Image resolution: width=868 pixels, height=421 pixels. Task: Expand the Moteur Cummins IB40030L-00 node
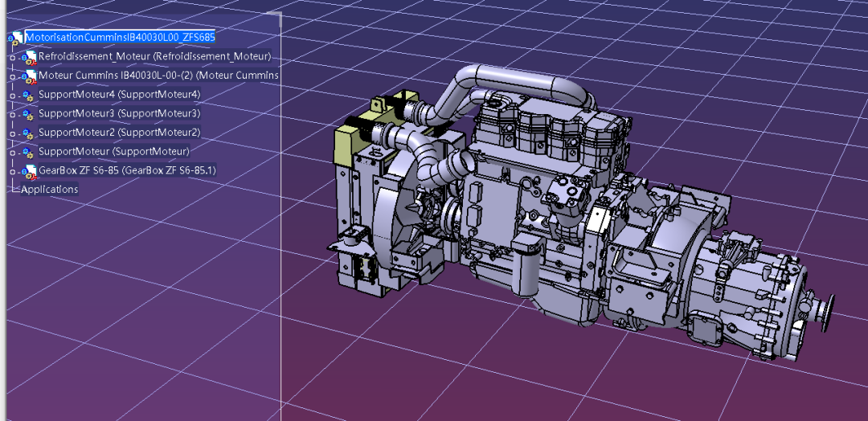pyautogui.click(x=13, y=76)
